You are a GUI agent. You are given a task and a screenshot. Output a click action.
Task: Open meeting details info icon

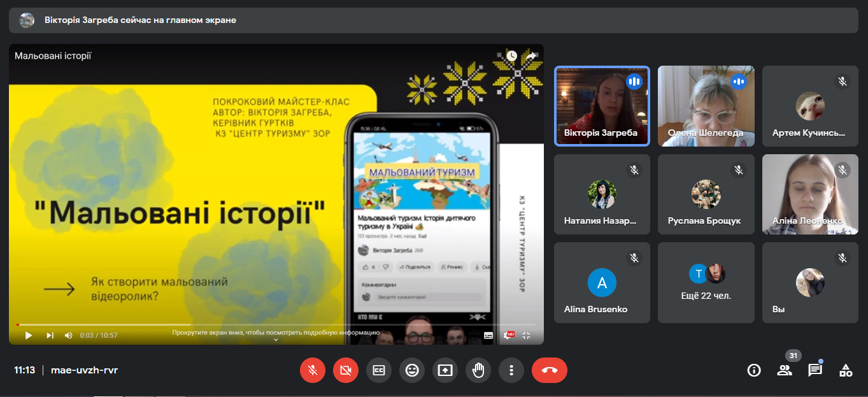click(754, 370)
